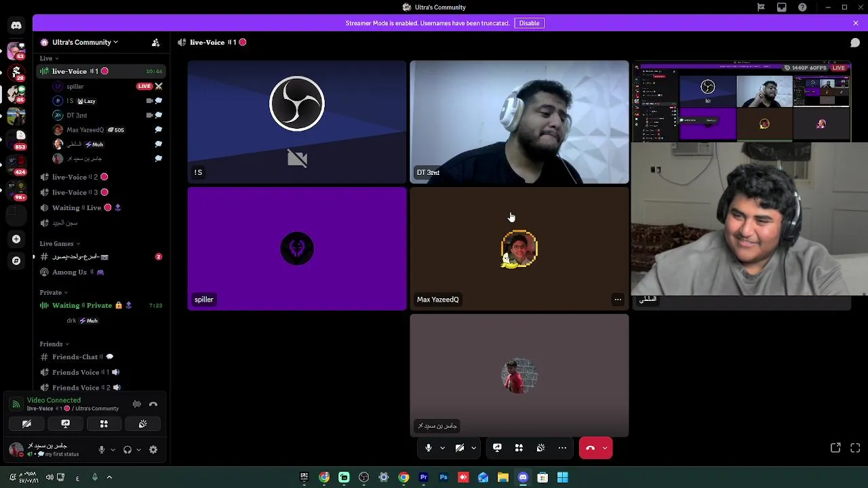This screenshot has width=868, height=488.
Task: Open Premiere Pro in the taskbar
Action: pyautogui.click(x=424, y=477)
